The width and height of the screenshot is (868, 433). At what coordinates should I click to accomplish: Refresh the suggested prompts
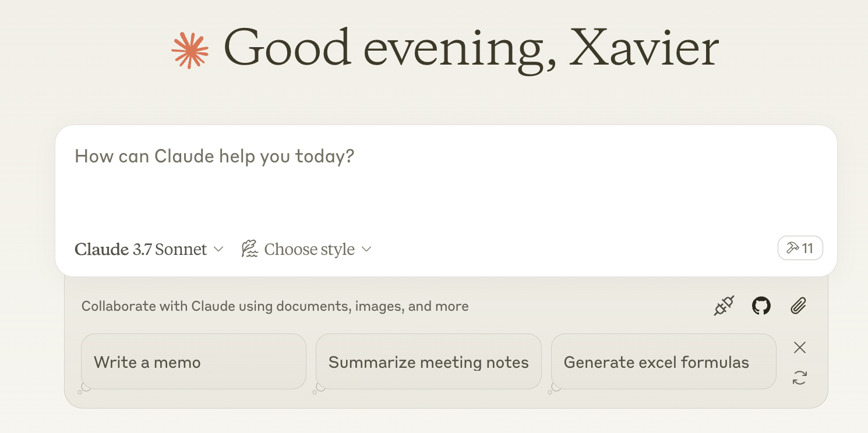pos(799,378)
